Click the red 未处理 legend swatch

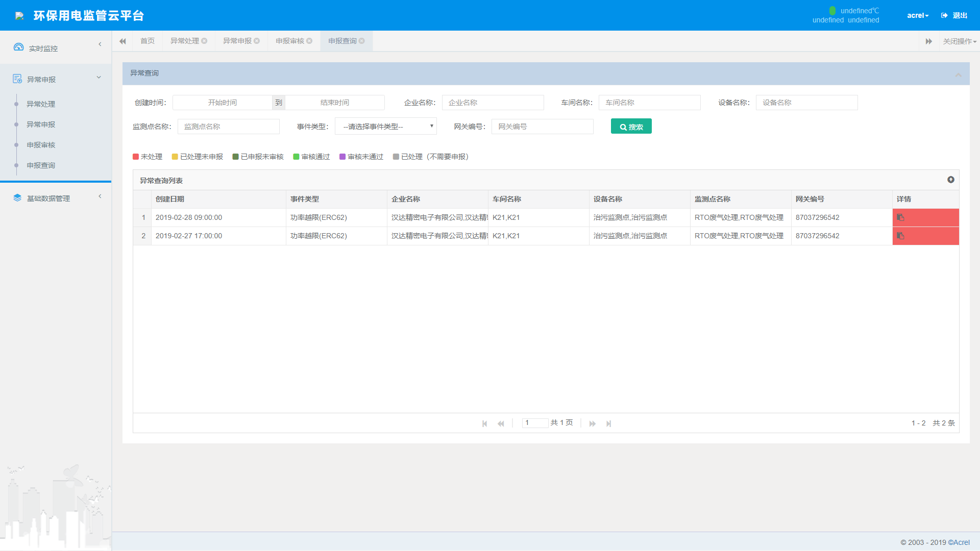136,157
